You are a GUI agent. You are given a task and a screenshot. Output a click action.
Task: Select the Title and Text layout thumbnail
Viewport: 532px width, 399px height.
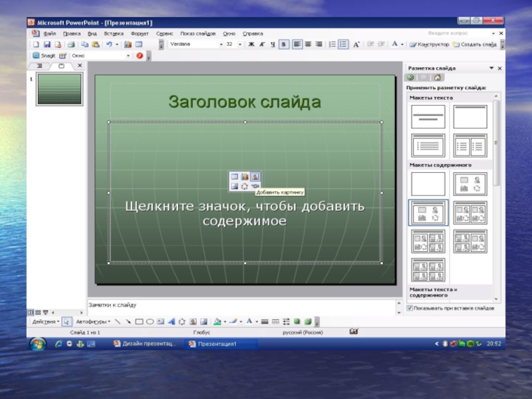click(x=428, y=145)
